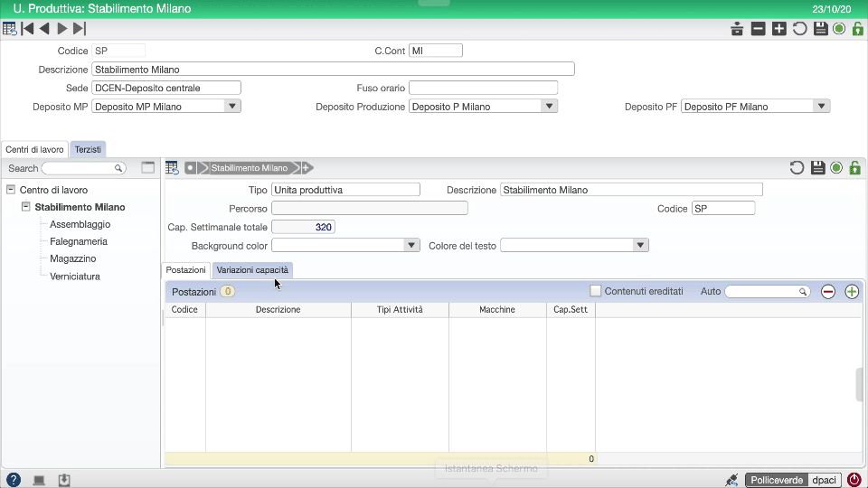The image size is (868, 488).
Task: Click the Fuso orario input field
Action: (x=483, y=88)
